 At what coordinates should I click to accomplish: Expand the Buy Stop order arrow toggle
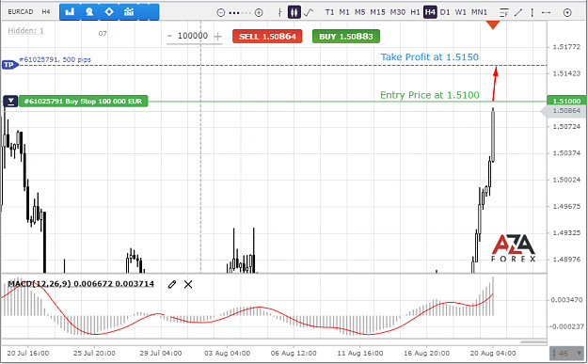click(10, 102)
